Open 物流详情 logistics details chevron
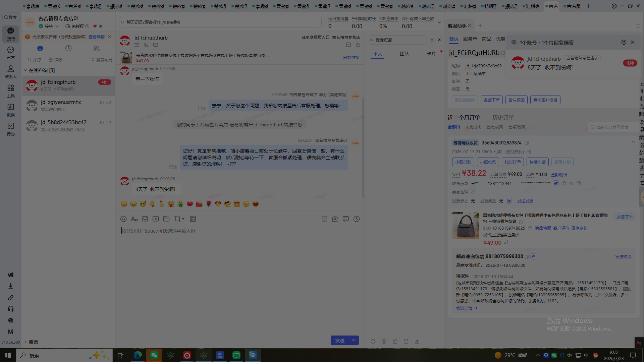Viewport: 644px width, 362px height. click(x=476, y=308)
